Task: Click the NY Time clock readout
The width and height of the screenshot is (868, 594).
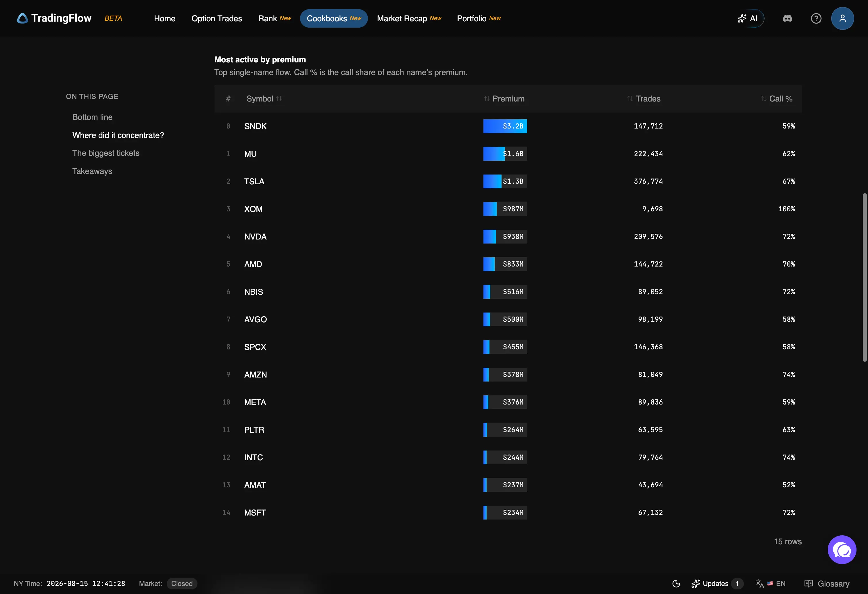Action: [70, 584]
